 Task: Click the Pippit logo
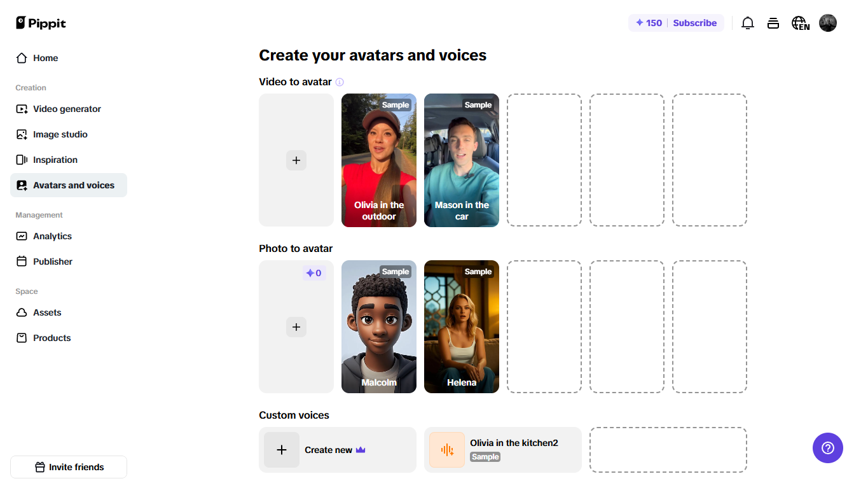tap(40, 23)
